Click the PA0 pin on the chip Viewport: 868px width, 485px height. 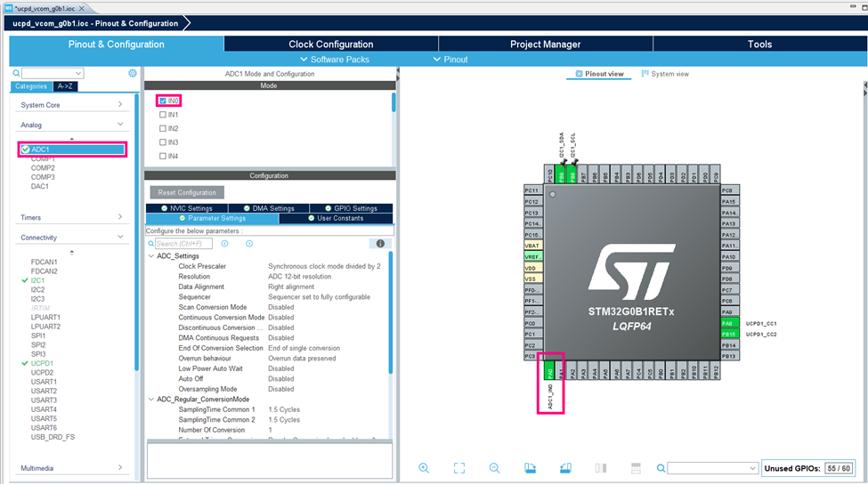pyautogui.click(x=549, y=370)
